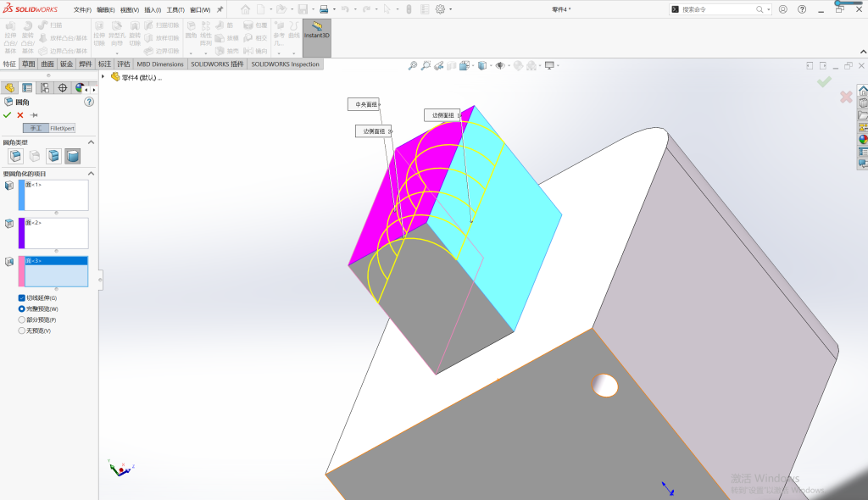Select constant size fillet type icon

(15, 156)
